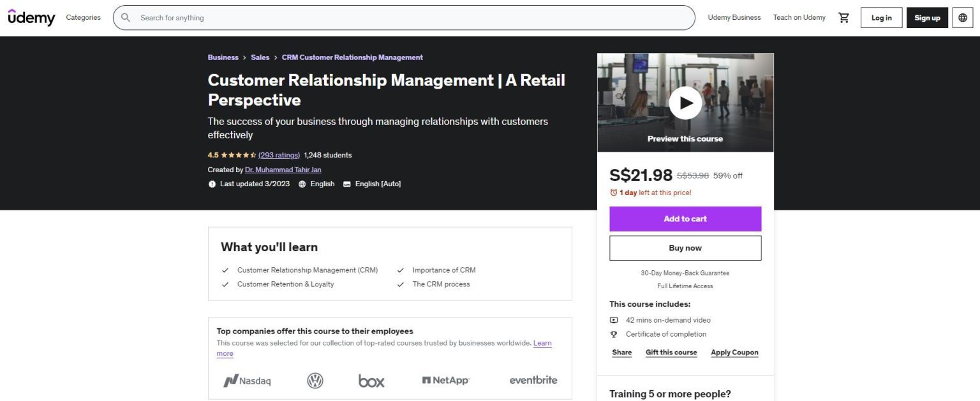Viewport: 980px width, 401px height.
Task: Select Teach on Udemy
Action: (x=799, y=17)
